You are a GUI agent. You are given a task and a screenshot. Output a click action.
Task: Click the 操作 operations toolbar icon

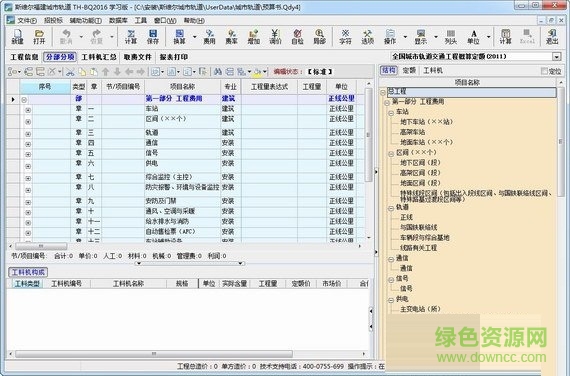pos(390,37)
